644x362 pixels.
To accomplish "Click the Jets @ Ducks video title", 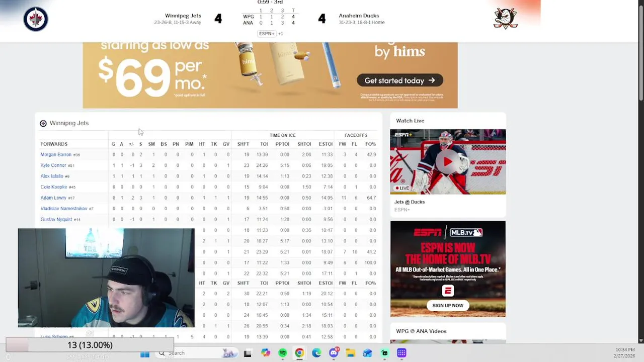I will point(410,202).
